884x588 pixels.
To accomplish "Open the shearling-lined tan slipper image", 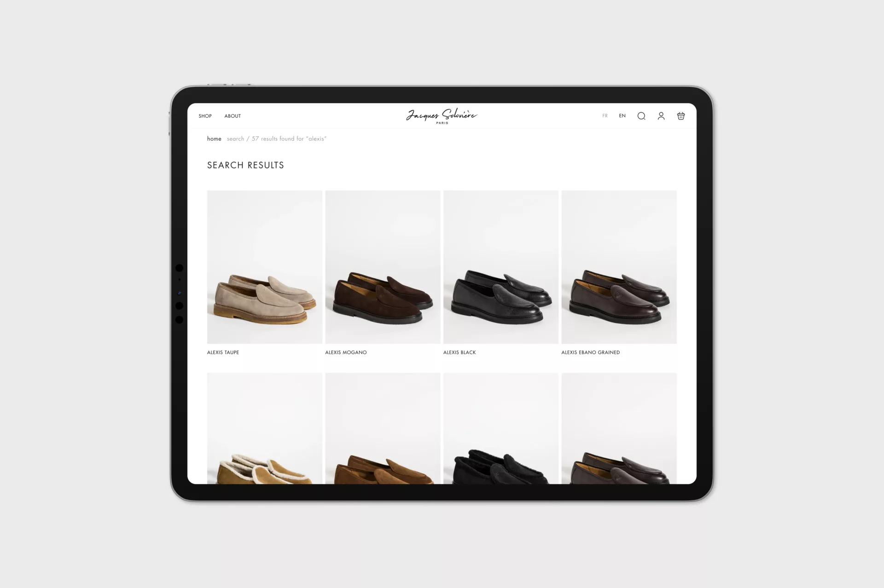I will pos(265,428).
